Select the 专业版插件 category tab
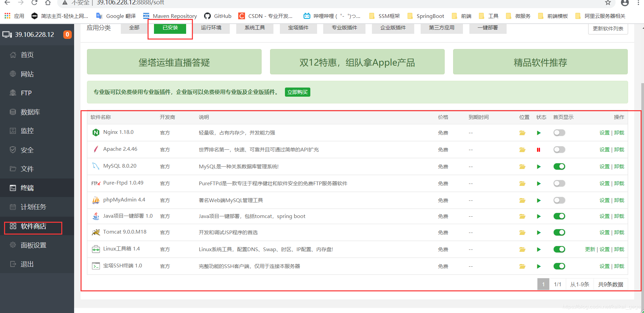The height and width of the screenshot is (313, 644). [345, 28]
